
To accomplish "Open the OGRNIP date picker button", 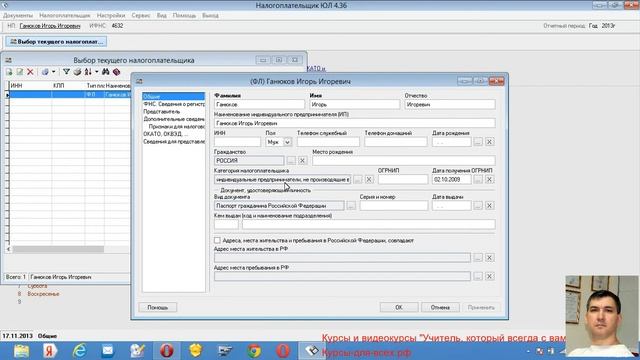I will 478,180.
